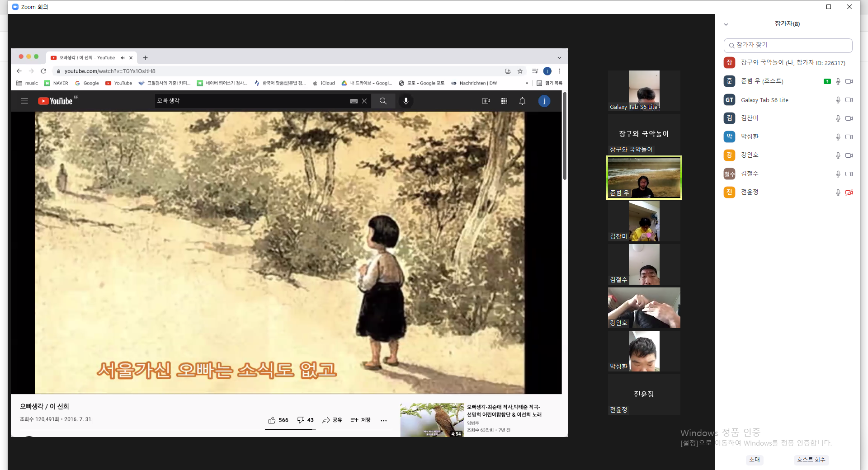Click the YouTube logo in shared browser
The image size is (868, 470).
56,101
